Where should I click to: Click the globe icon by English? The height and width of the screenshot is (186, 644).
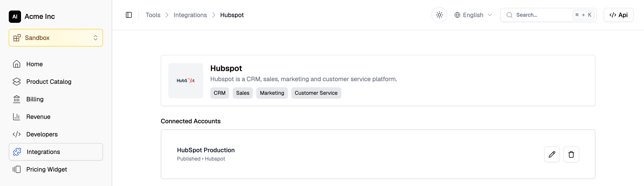coord(457,15)
